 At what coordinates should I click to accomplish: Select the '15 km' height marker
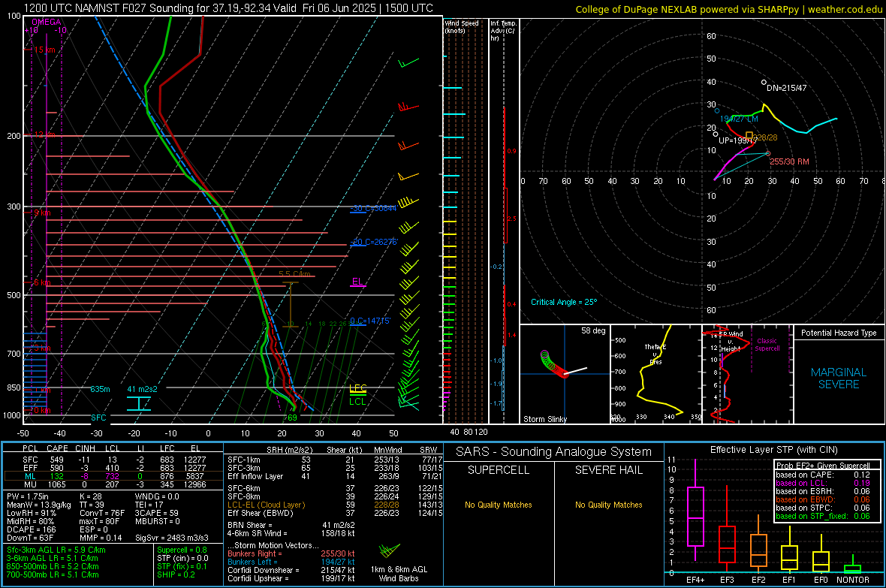(x=44, y=50)
